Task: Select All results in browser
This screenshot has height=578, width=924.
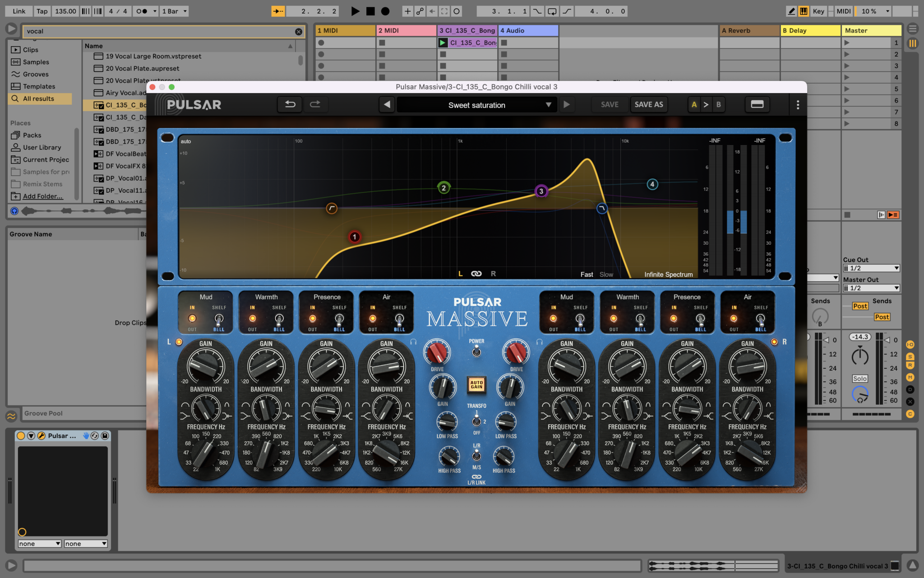Action: point(40,98)
